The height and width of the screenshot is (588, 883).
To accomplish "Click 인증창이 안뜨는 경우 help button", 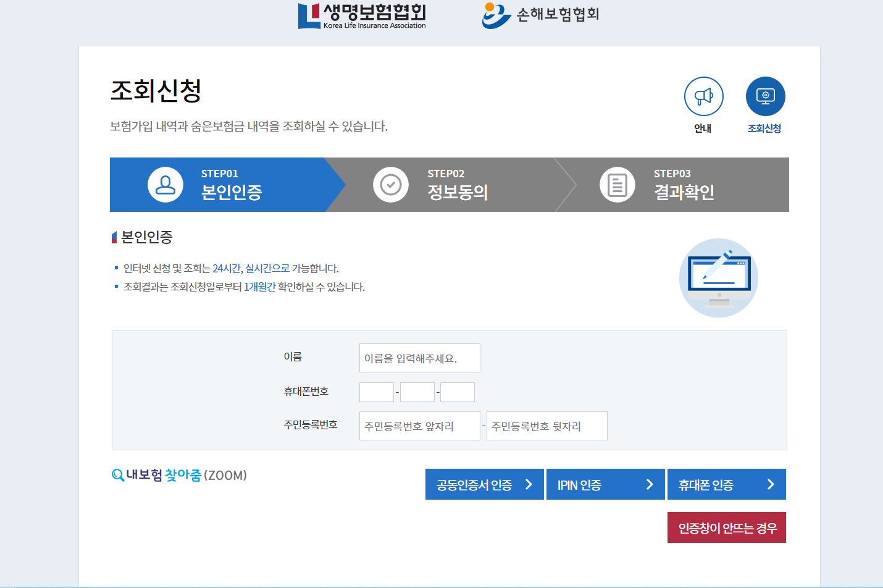I will click(x=726, y=527).
